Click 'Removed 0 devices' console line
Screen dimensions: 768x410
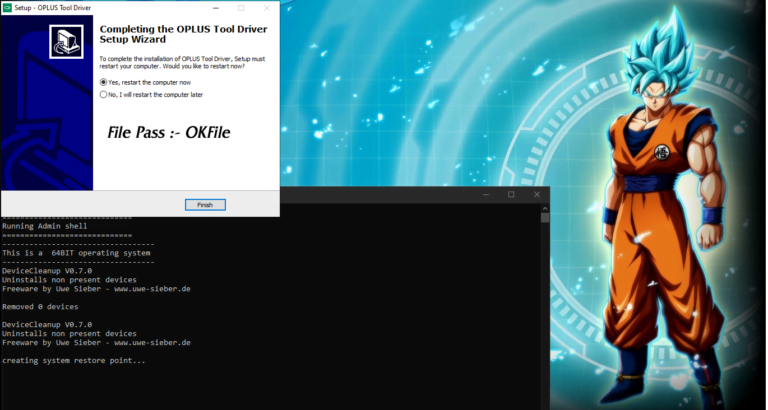40,307
